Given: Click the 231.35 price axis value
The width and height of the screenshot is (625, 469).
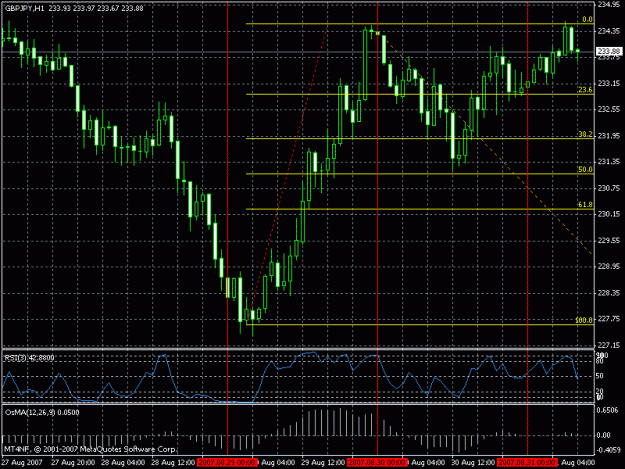Looking at the screenshot, I should coord(609,161).
